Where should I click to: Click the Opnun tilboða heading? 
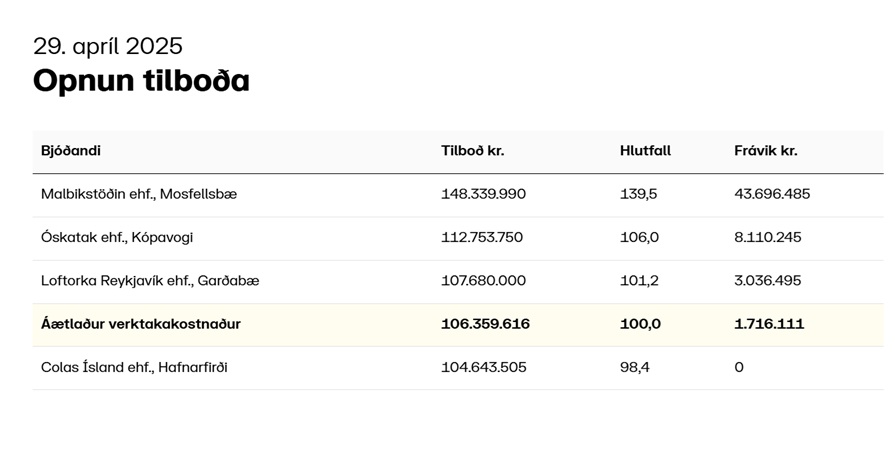coord(142,80)
